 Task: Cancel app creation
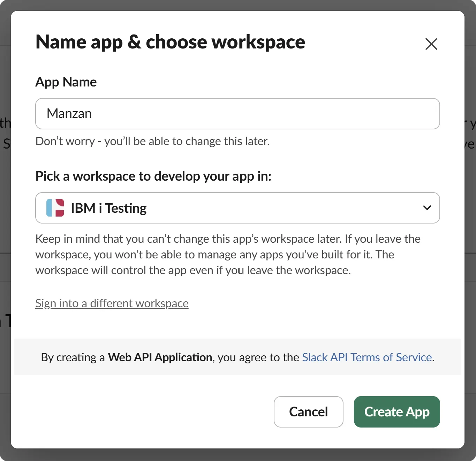(308, 412)
